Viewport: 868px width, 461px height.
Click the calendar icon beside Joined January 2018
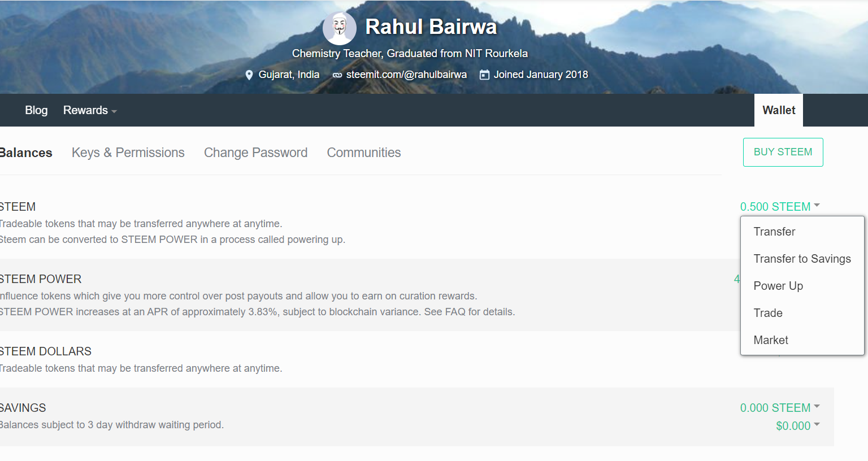point(484,75)
